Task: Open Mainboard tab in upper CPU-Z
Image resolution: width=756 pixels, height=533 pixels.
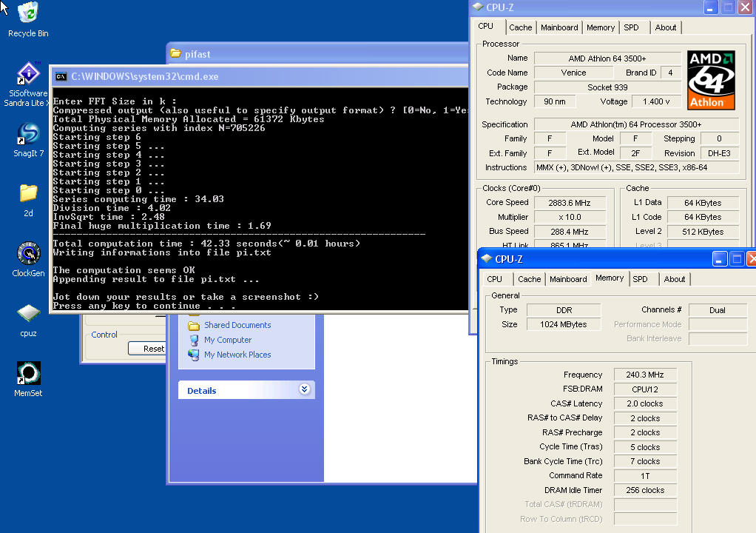Action: 559,27
